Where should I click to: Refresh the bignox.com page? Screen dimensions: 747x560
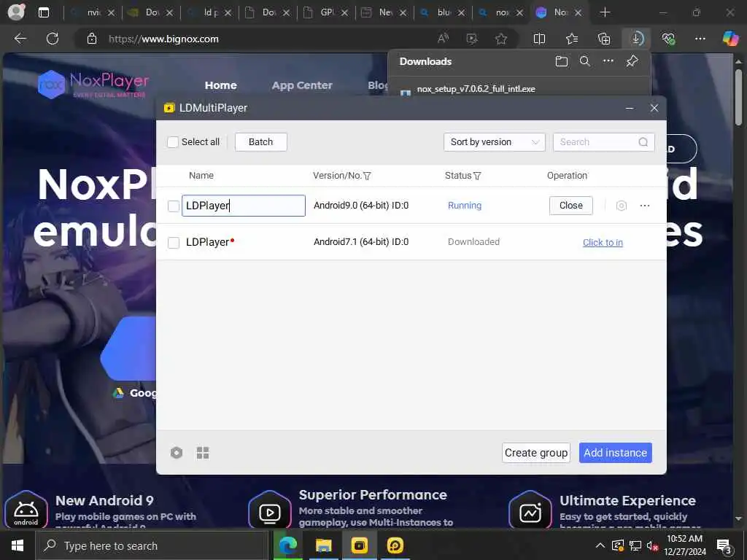coord(53,39)
